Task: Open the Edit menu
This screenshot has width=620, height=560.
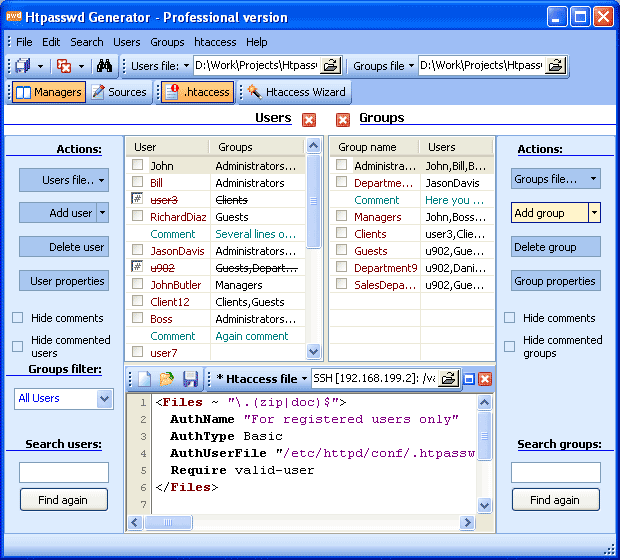Action: click(51, 42)
